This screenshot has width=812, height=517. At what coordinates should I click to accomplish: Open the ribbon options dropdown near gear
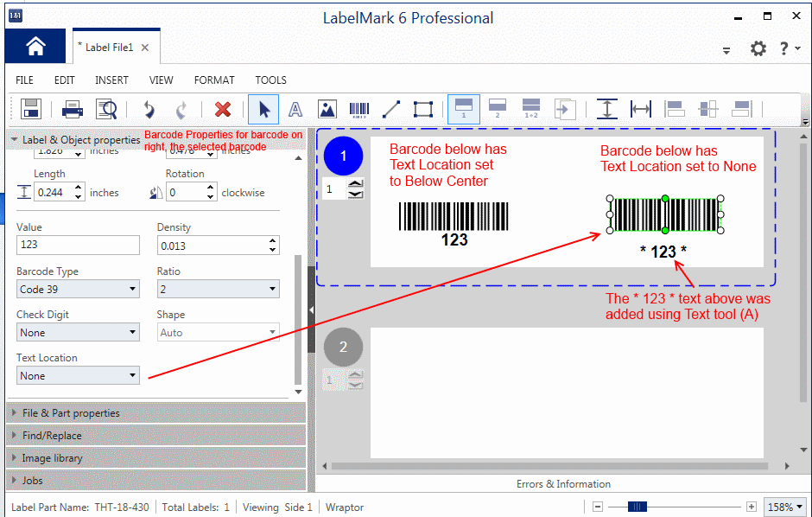(726, 51)
